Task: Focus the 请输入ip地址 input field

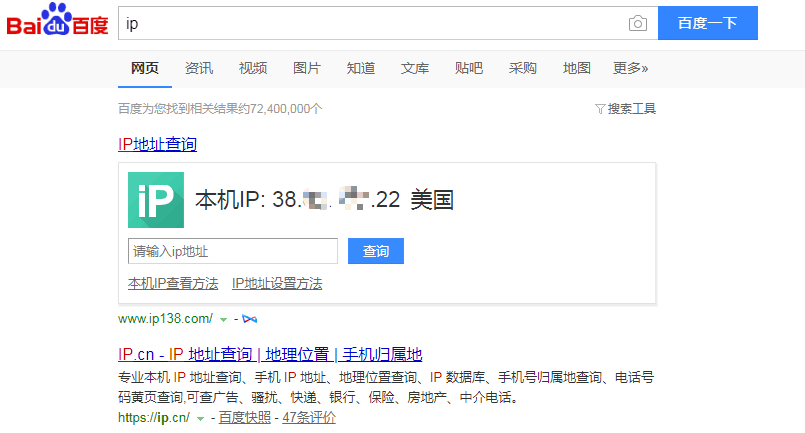Action: tap(232, 251)
